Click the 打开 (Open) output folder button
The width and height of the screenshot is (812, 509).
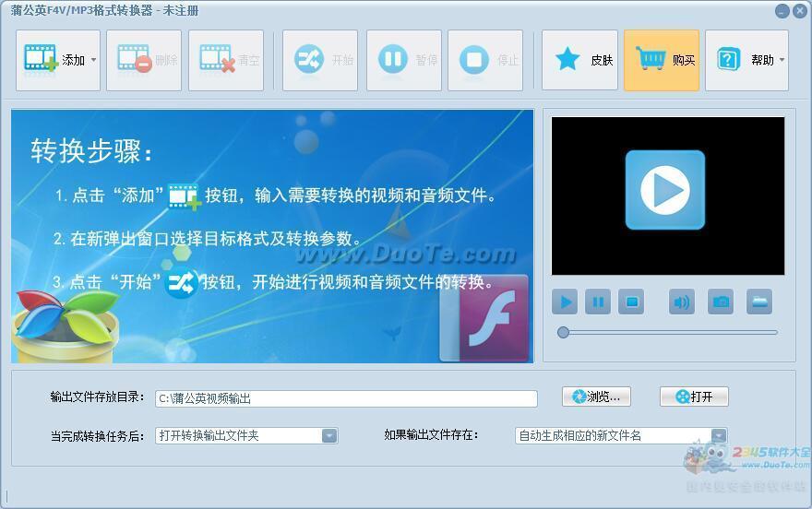coord(694,397)
